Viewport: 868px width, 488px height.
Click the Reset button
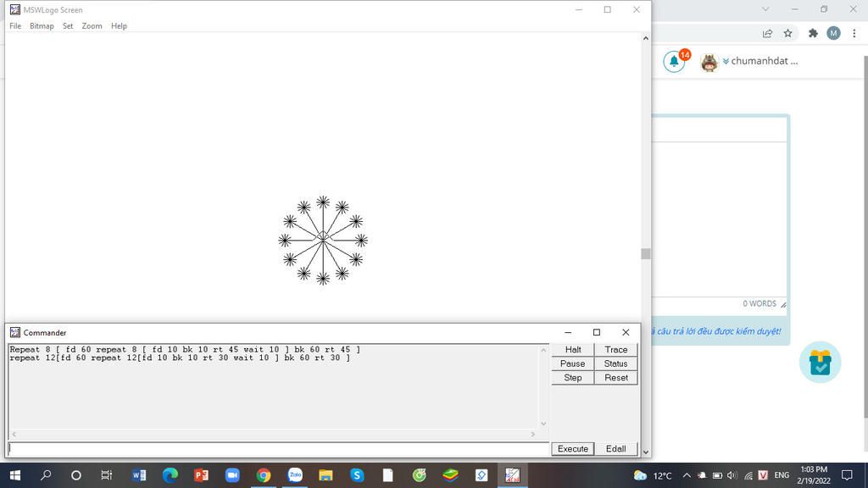[x=615, y=377]
